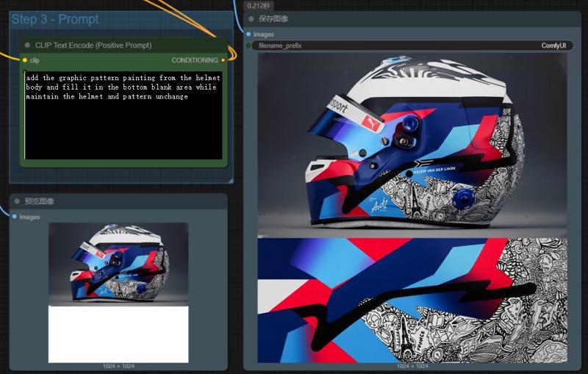Click the CONDITIONING output label
Screen dimensions: 588x374
pyautogui.click(x=194, y=60)
